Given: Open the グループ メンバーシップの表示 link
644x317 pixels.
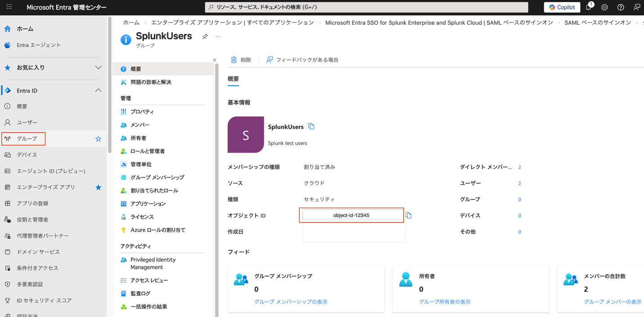Looking at the screenshot, I should coord(291,302).
